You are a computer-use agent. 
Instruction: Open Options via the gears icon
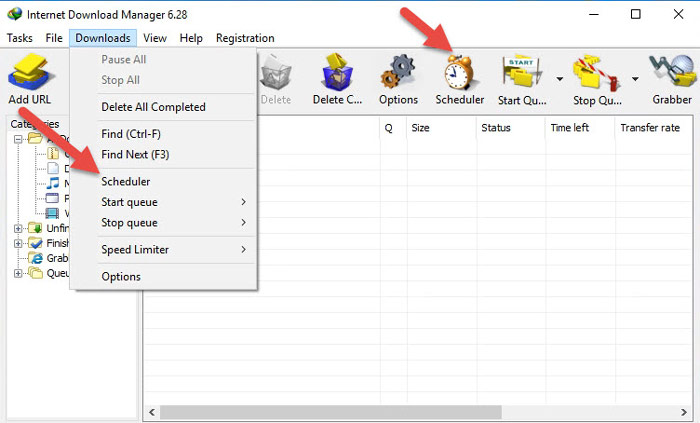pos(398,71)
